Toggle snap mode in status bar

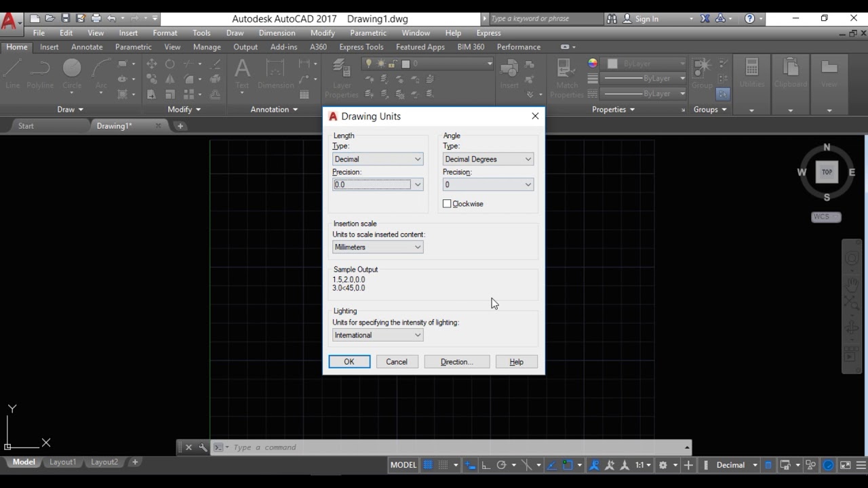[x=444, y=465]
